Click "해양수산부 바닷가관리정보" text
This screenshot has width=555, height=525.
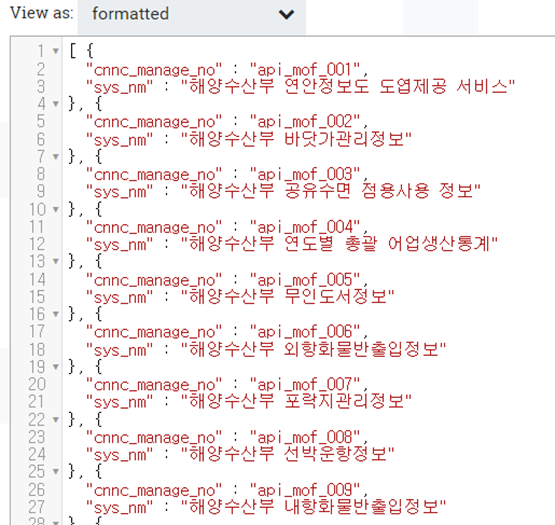(x=297, y=139)
